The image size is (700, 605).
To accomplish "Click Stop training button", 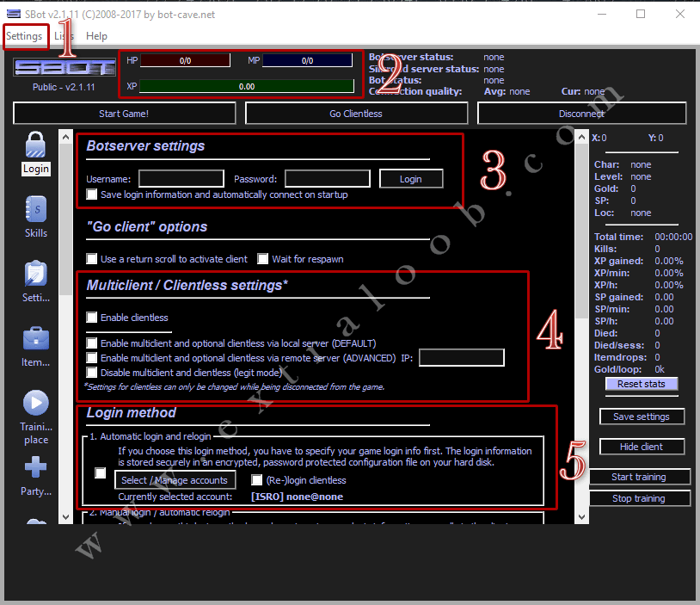I will (x=639, y=498).
